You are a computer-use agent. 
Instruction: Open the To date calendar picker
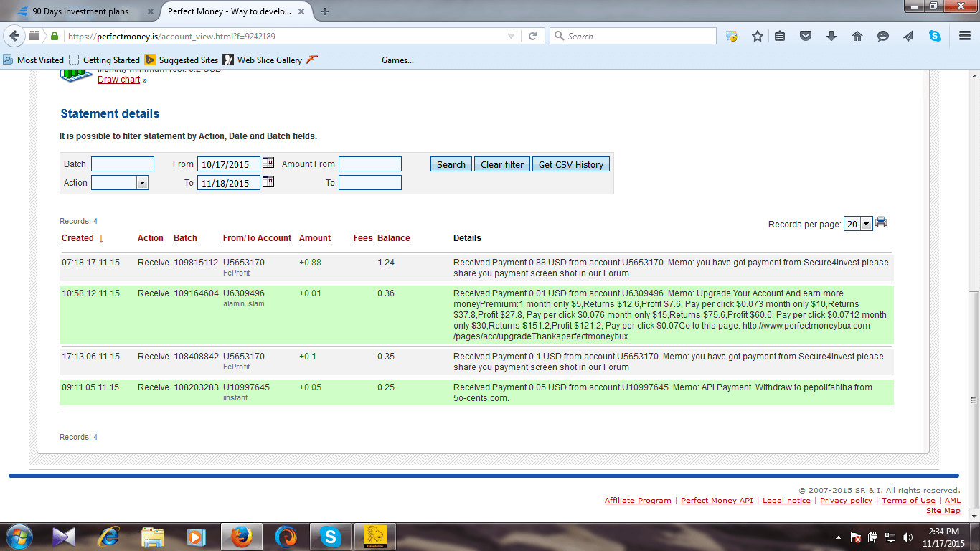268,182
